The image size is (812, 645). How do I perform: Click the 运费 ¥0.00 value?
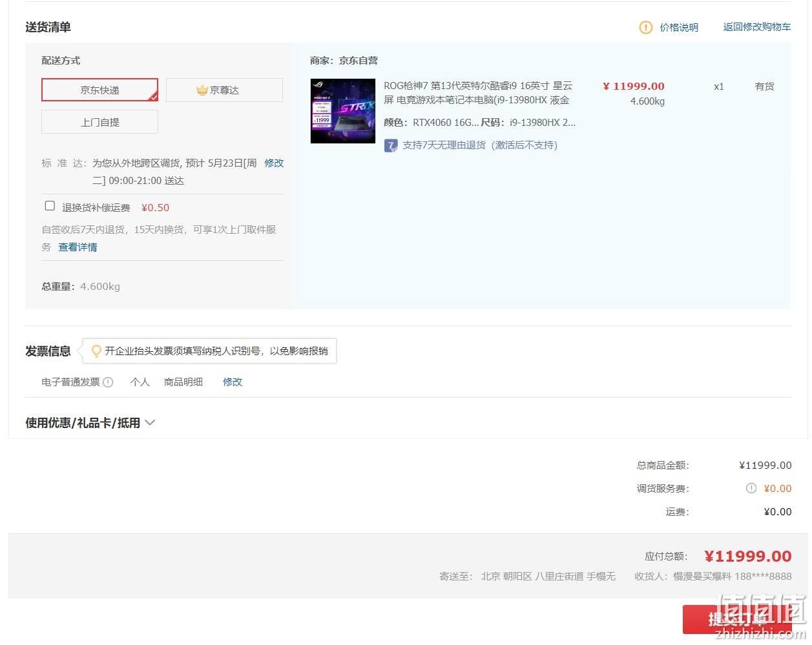[x=777, y=512]
